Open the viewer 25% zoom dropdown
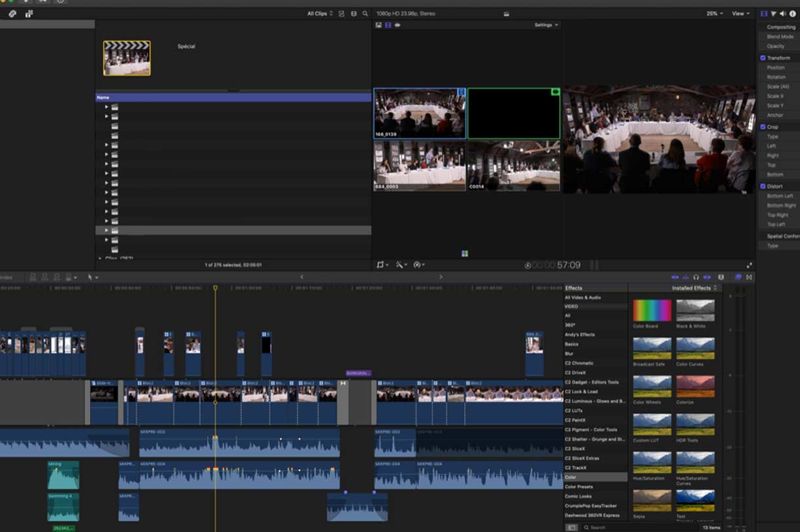The width and height of the screenshot is (800, 532). tap(715, 13)
